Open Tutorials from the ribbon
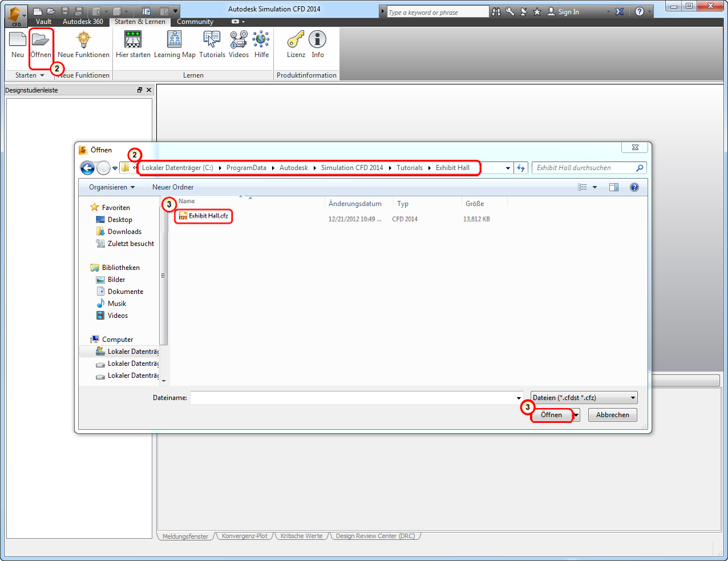The height and width of the screenshot is (561, 728). (x=212, y=45)
